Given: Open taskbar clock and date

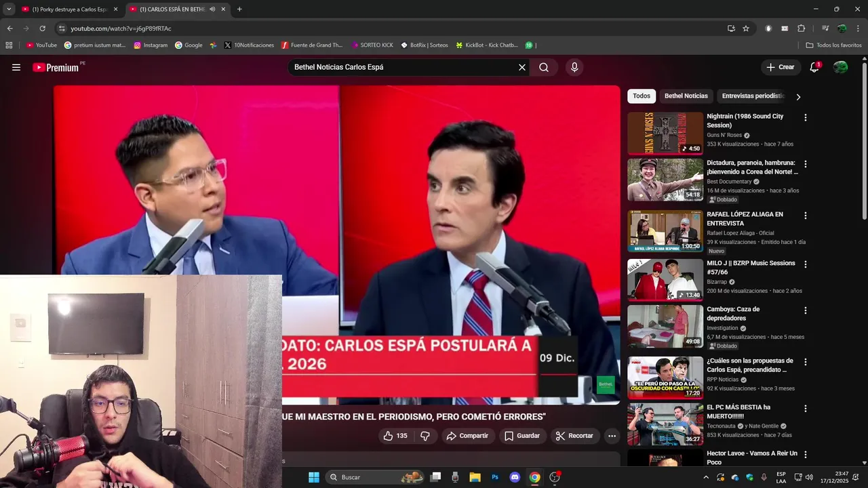Looking at the screenshot, I should pos(835,477).
